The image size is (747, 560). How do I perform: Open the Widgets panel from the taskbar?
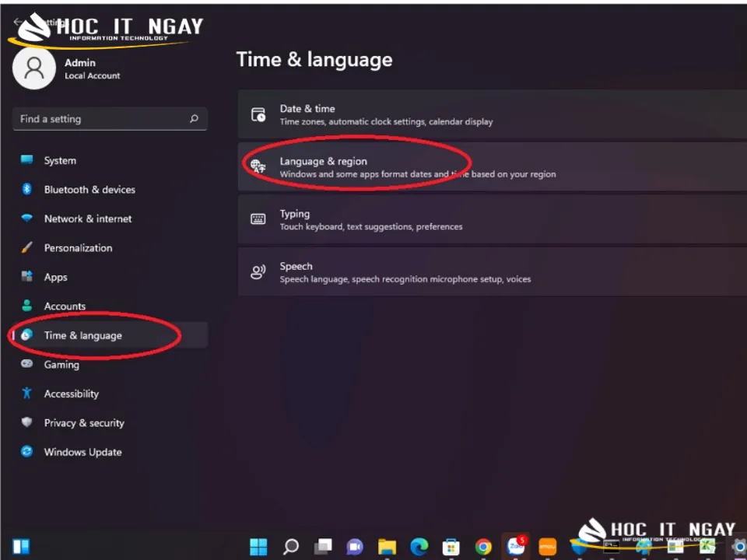21,546
